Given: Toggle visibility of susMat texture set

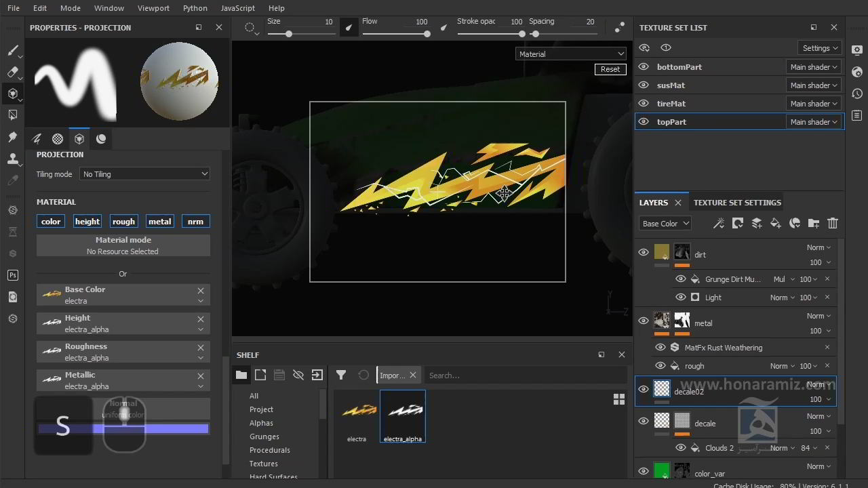Looking at the screenshot, I should (x=644, y=85).
